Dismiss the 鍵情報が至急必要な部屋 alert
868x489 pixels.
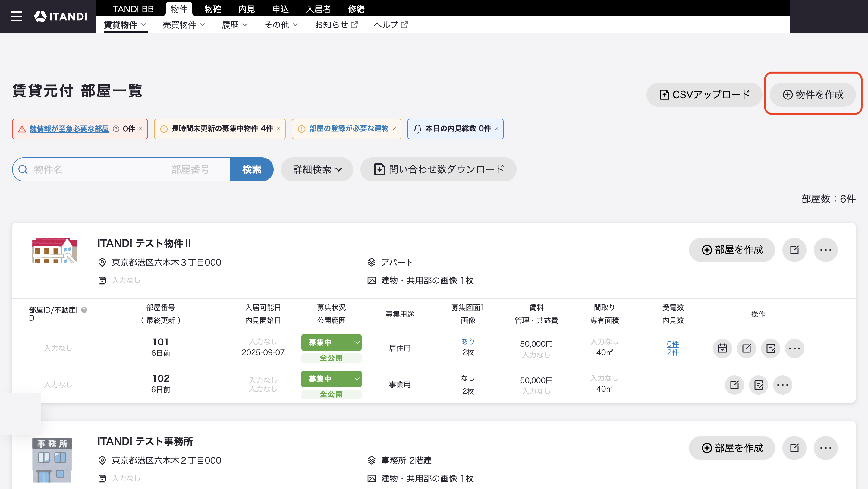pyautogui.click(x=141, y=129)
